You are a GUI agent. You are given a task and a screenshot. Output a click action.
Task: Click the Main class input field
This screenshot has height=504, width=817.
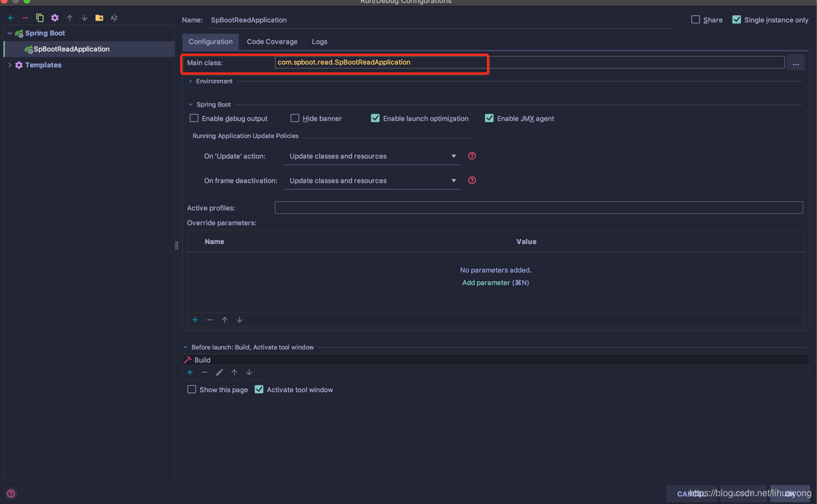(529, 62)
